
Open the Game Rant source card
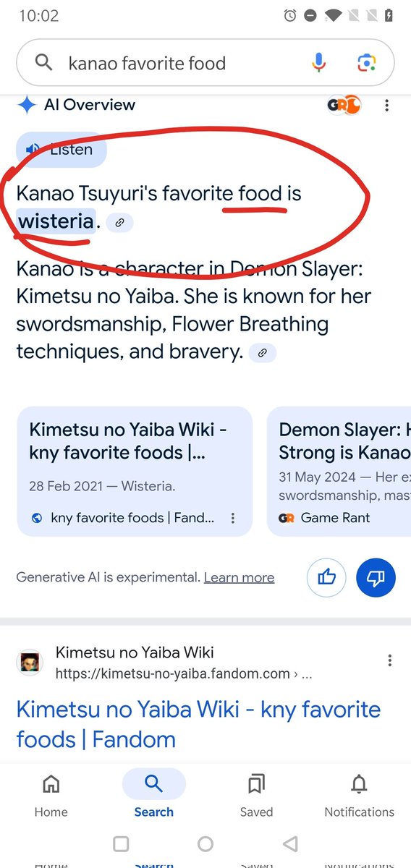coord(339,471)
